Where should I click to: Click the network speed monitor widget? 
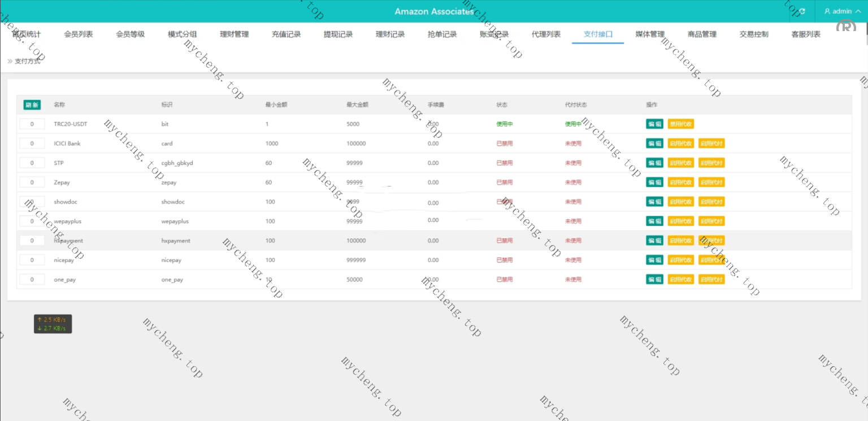coord(53,324)
